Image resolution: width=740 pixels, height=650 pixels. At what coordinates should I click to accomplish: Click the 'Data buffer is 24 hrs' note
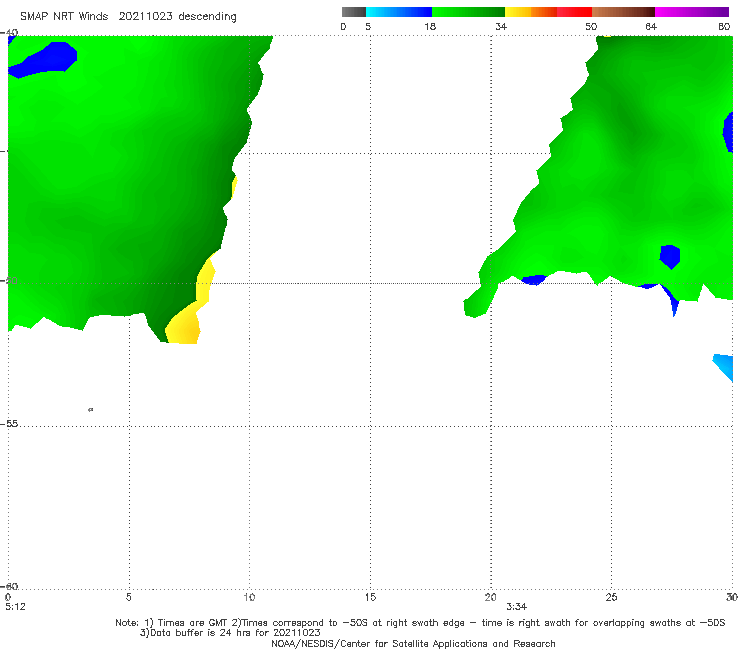(230, 633)
